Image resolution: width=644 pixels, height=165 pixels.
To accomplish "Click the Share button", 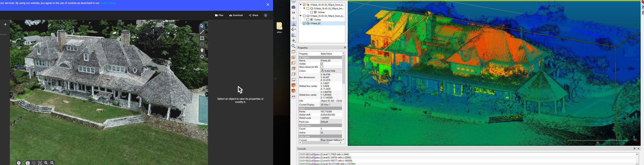I will point(253,15).
